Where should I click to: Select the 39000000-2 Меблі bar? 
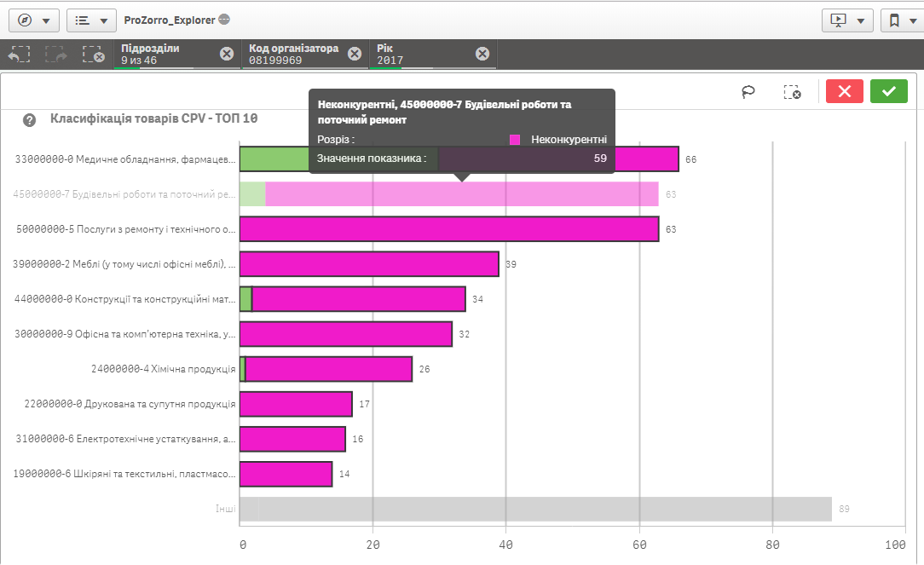pyautogui.click(x=368, y=264)
